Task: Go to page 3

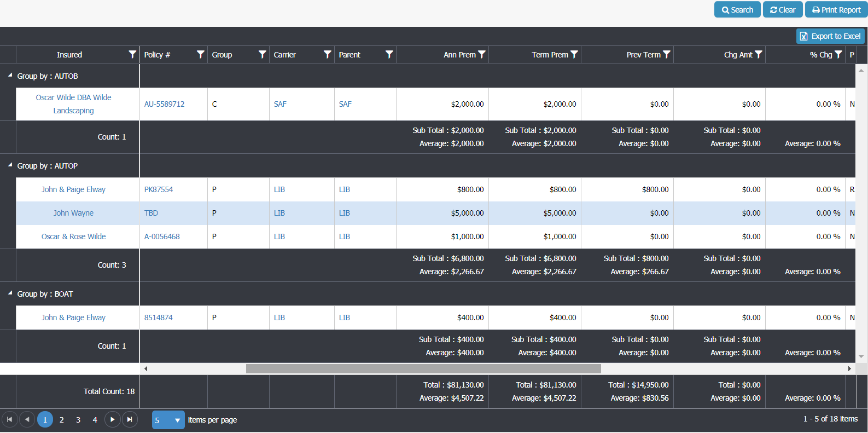Action: (x=78, y=420)
